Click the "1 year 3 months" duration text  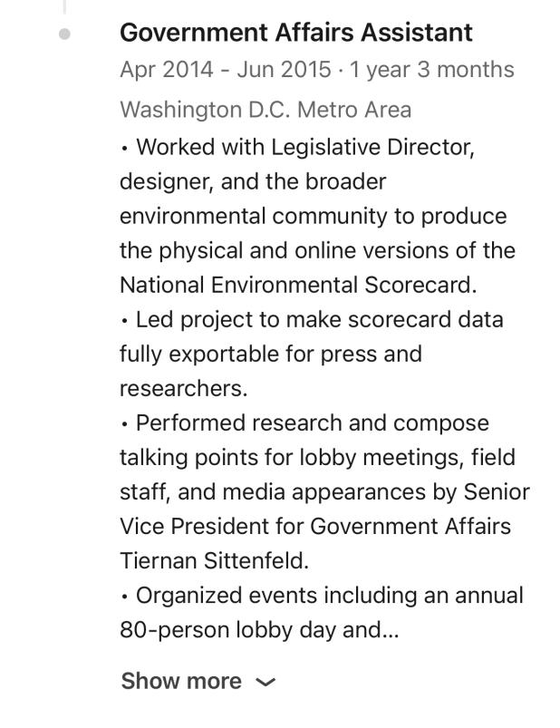(431, 70)
